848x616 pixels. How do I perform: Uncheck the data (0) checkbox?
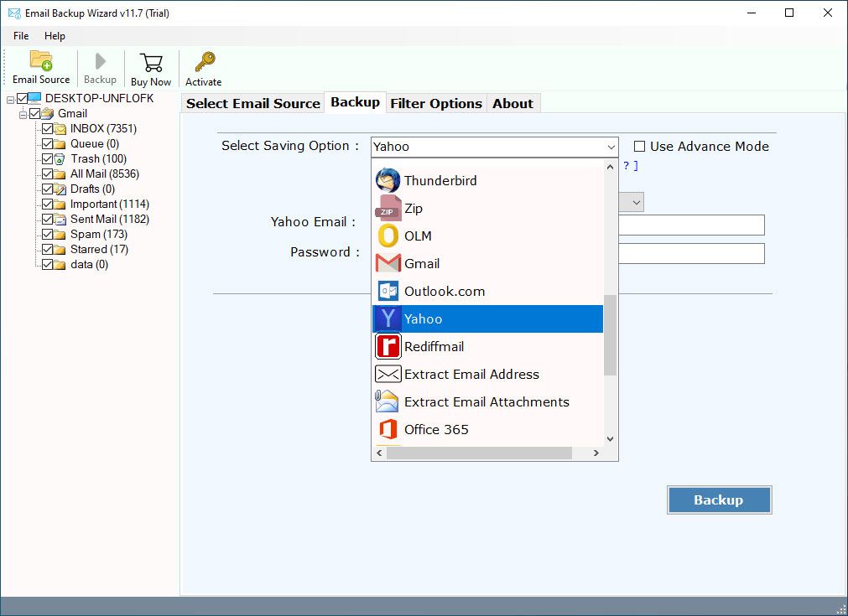pos(48,265)
